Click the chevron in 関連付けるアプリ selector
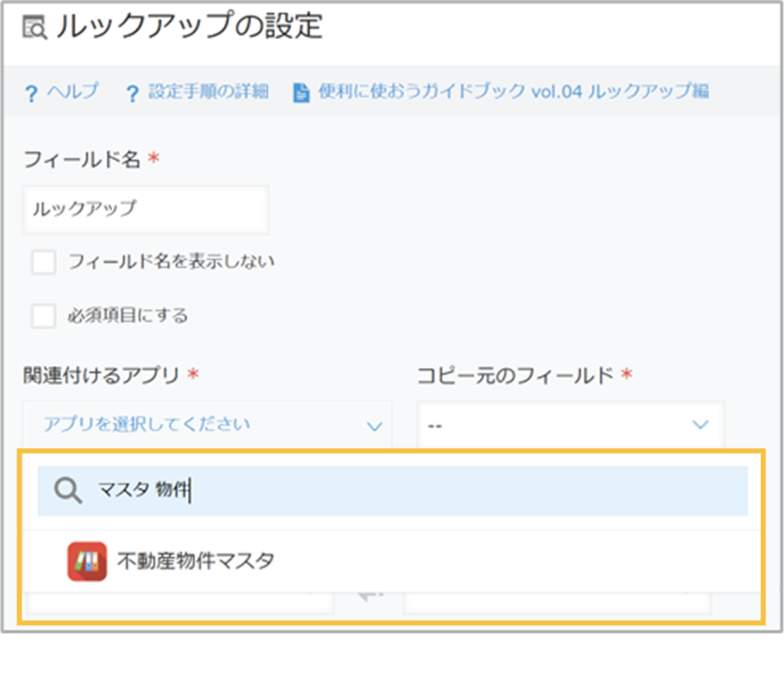 tap(375, 426)
